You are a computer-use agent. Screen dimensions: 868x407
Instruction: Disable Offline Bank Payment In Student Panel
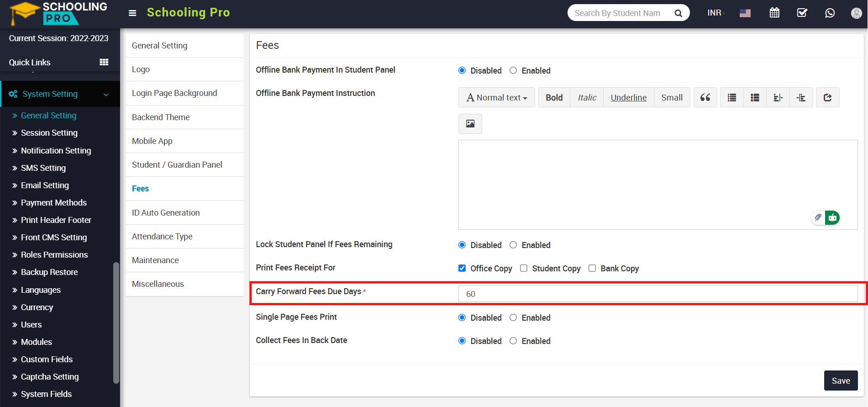pyautogui.click(x=462, y=70)
